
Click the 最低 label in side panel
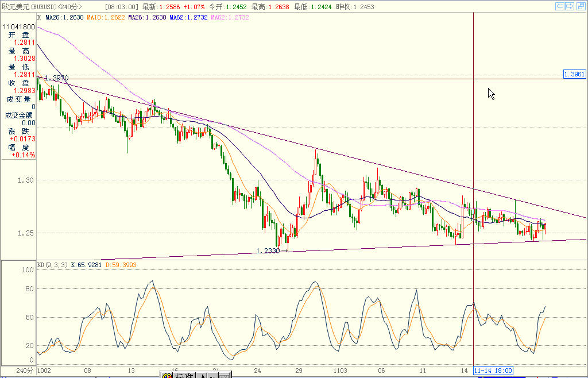pyautogui.click(x=19, y=67)
